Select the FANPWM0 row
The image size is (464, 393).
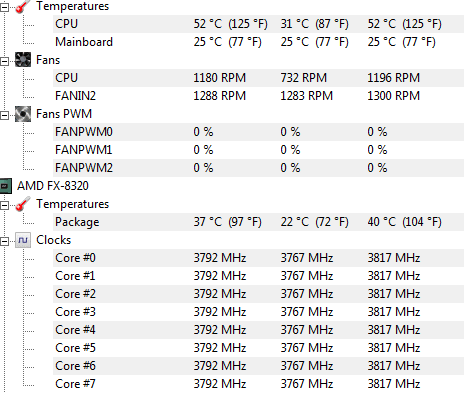point(258,132)
